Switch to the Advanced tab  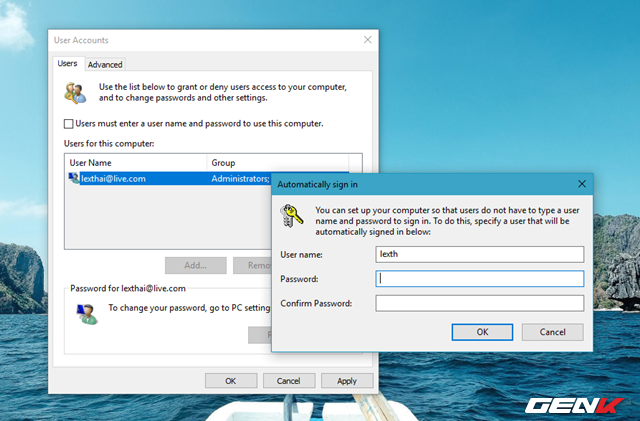[105, 65]
